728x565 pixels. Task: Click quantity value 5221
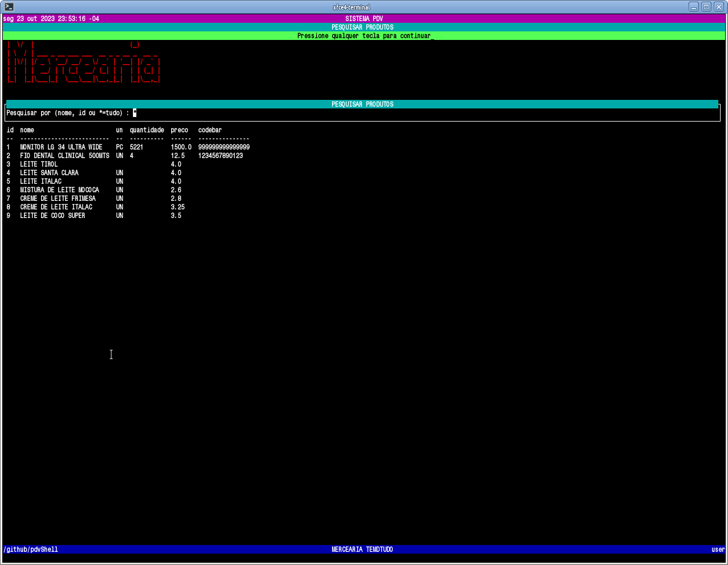coord(136,147)
